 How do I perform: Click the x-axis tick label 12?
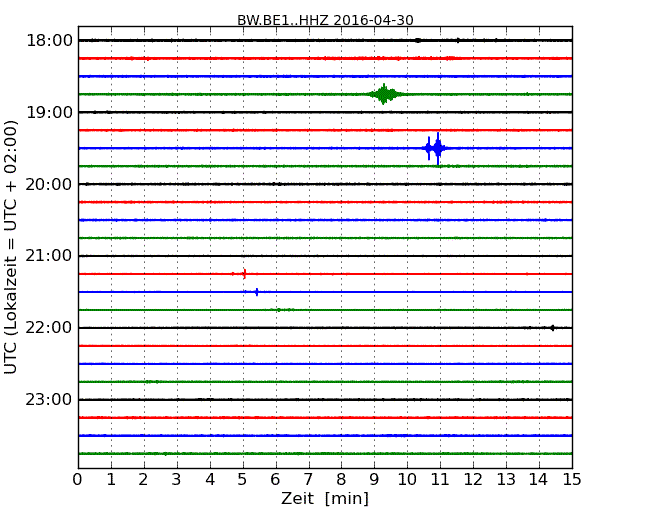pyautogui.click(x=473, y=480)
